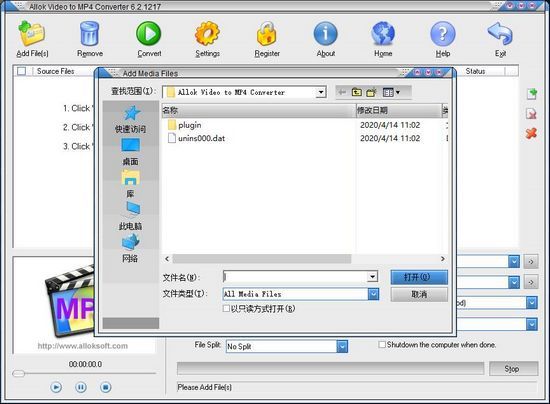550x404 pixels.
Task: Sort by 名称 column header
Action: (x=259, y=110)
